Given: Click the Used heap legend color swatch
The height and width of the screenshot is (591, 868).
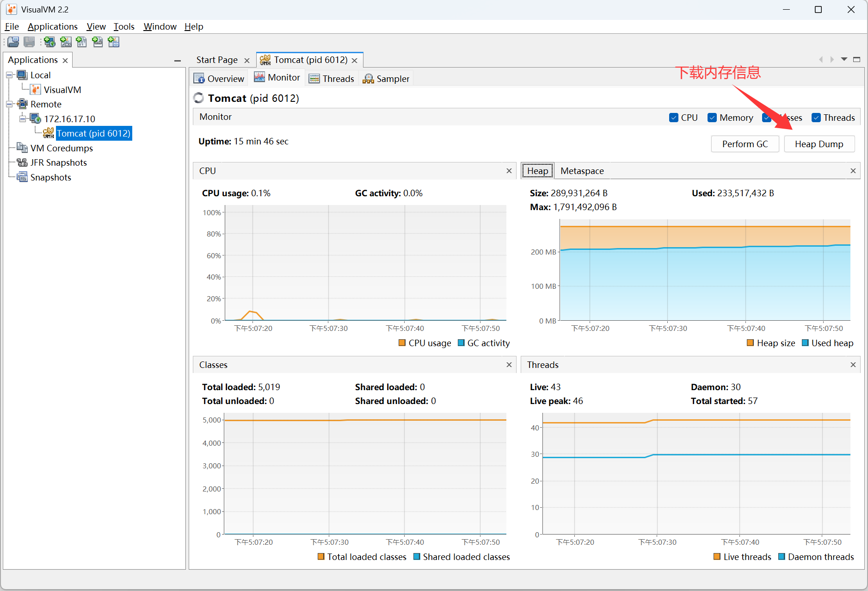Looking at the screenshot, I should click(x=805, y=343).
